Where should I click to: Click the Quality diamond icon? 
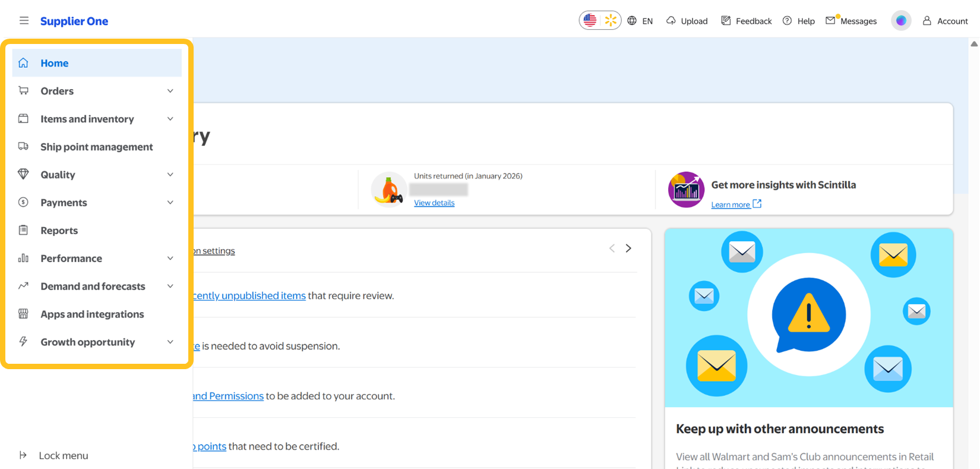click(23, 175)
